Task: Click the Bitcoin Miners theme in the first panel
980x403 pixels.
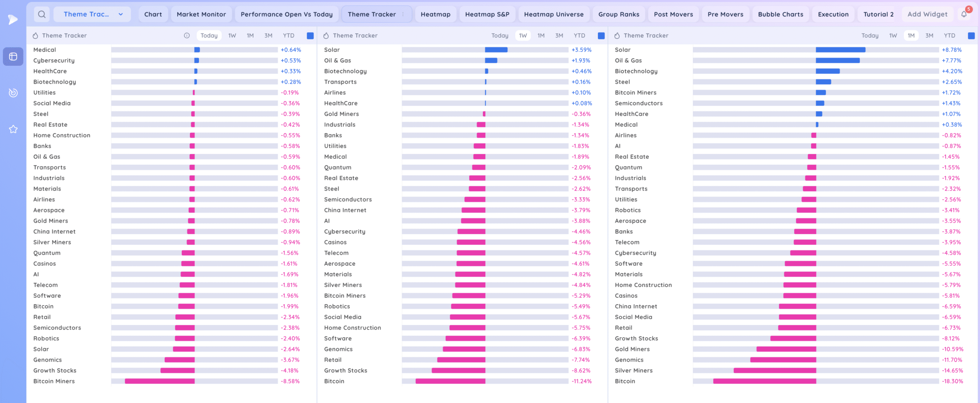Action: click(x=54, y=381)
